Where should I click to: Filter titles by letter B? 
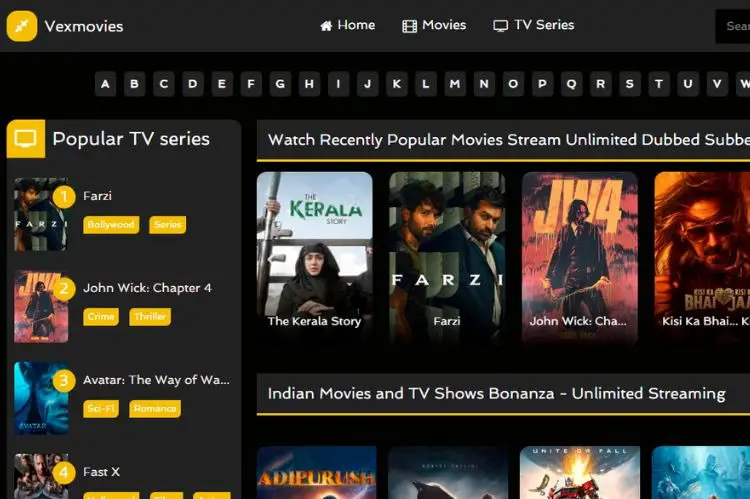(134, 84)
